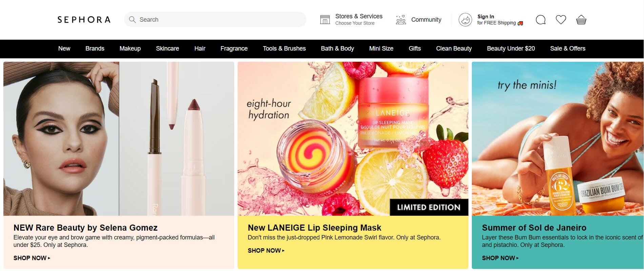Click the LANEIGE Lip Sleeping Mask image
Screen dimensions: 644x271
click(x=353, y=139)
